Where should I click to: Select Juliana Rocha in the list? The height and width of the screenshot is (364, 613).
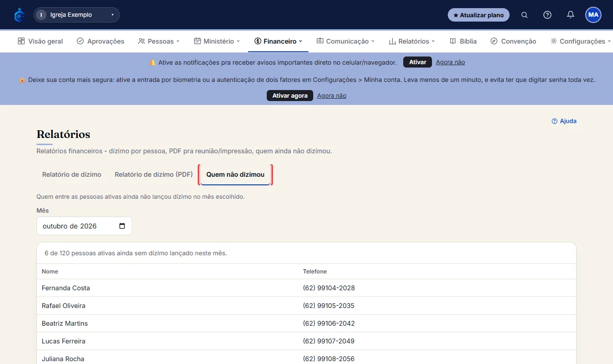[63, 359]
